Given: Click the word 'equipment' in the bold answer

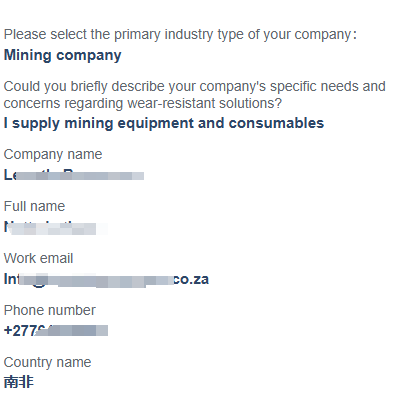Looking at the screenshot, I should (x=156, y=124).
